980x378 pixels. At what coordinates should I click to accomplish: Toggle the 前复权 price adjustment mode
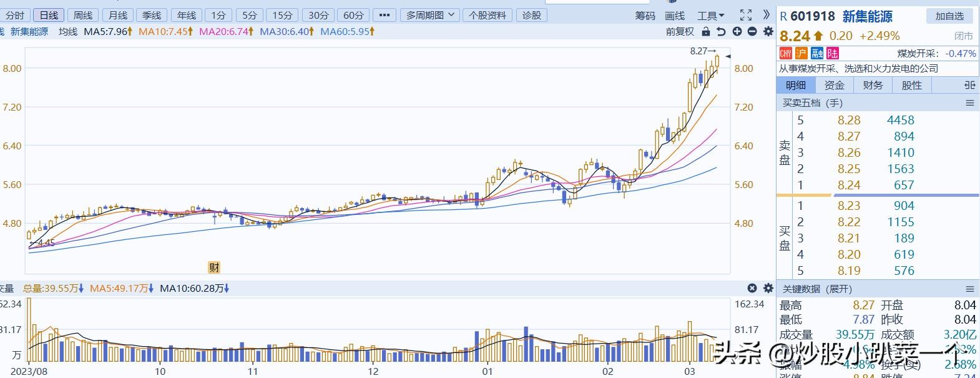coord(680,31)
